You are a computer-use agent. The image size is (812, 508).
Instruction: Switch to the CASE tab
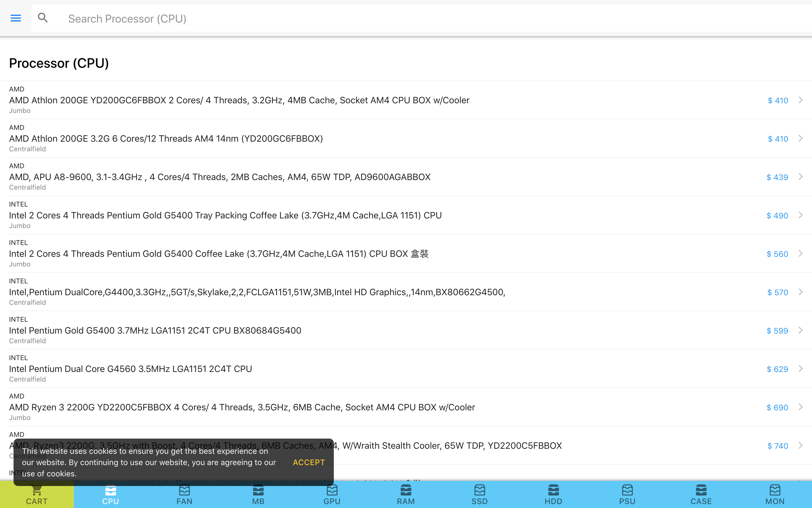point(701,494)
